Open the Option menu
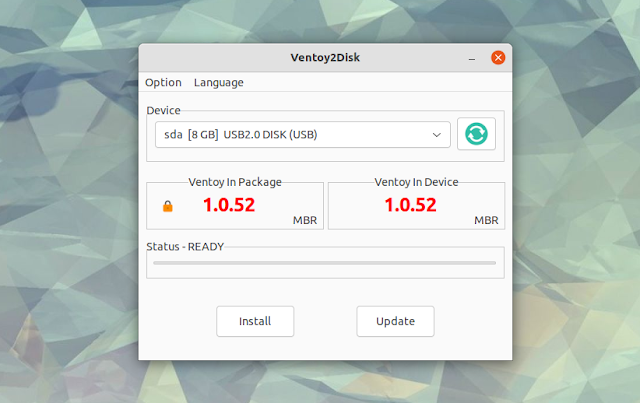Viewport: 640px width, 403px height. click(163, 82)
